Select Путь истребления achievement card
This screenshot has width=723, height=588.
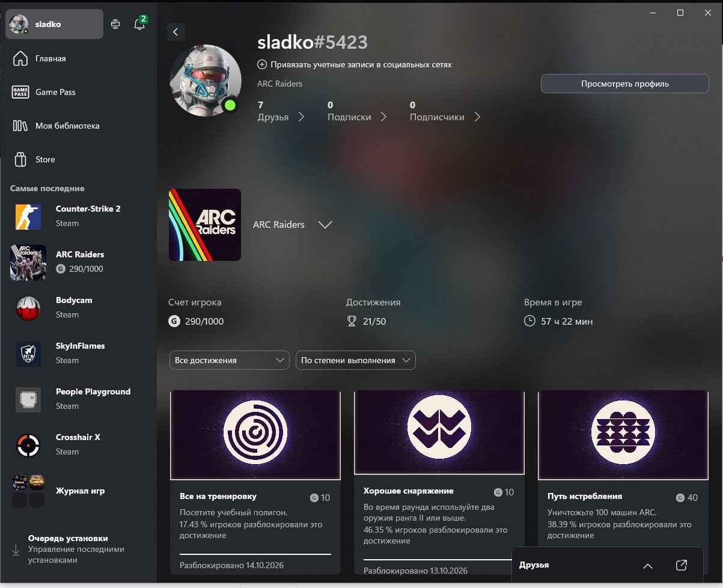click(x=623, y=482)
